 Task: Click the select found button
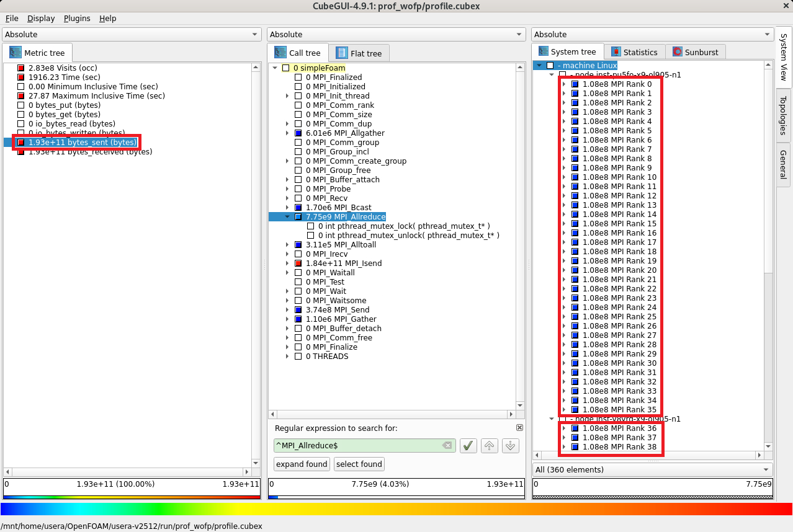tap(359, 464)
